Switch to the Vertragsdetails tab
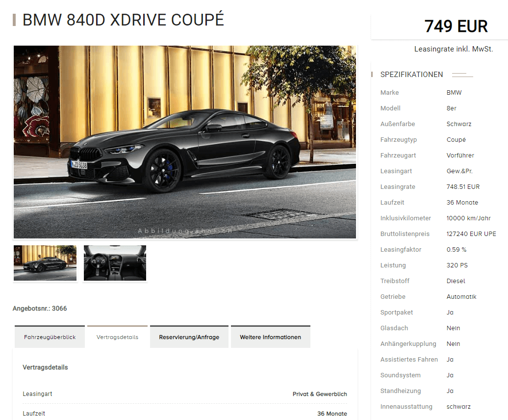Image resolution: width=508 pixels, height=420 pixels. pos(117,337)
